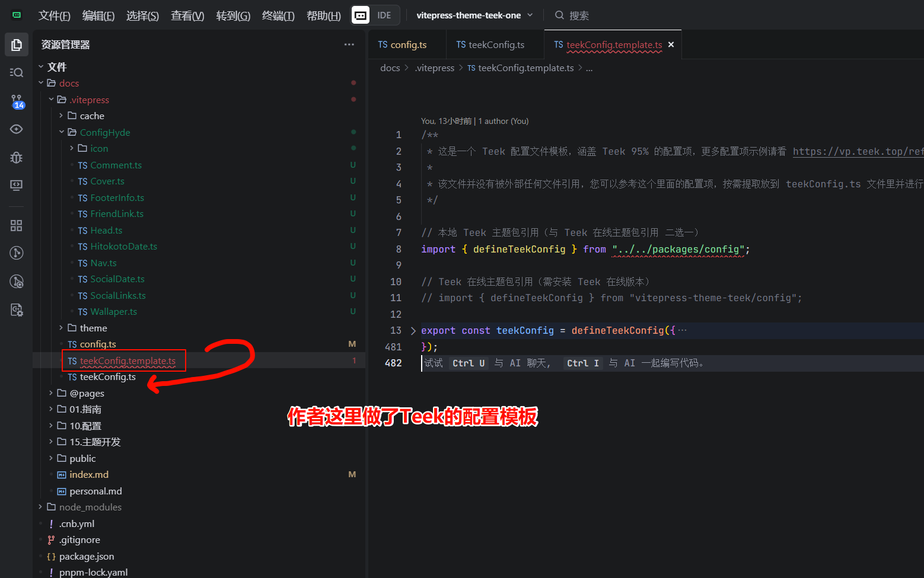Close the teekConfig.template.ts tab
Viewport: 924px width, 578px height.
pyautogui.click(x=671, y=44)
